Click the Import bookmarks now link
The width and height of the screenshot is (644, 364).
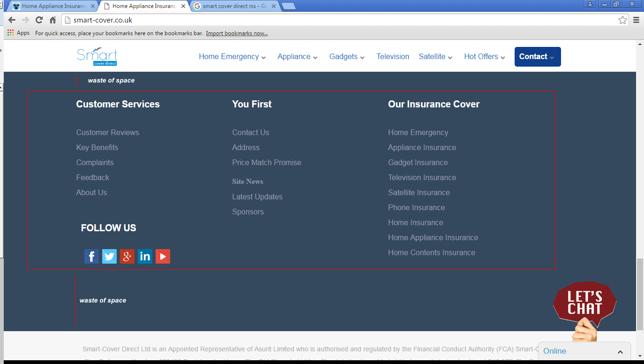(x=237, y=33)
